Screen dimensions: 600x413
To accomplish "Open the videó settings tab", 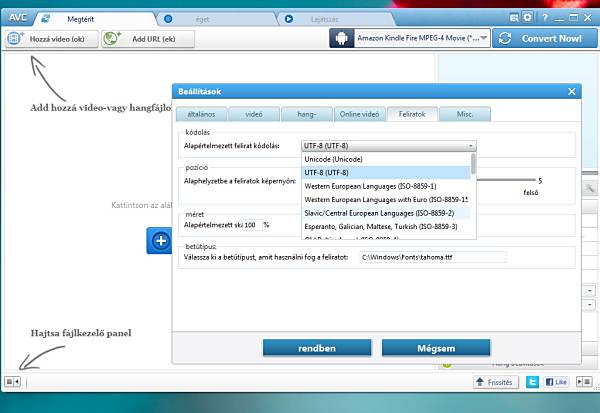I will tap(254, 114).
